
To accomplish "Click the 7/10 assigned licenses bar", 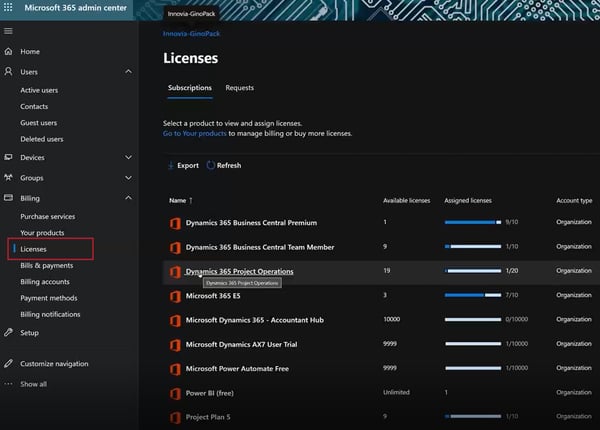I will [473, 295].
